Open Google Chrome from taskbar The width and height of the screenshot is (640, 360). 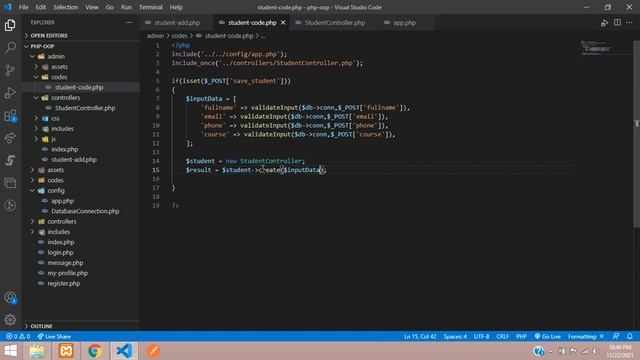coord(95,351)
